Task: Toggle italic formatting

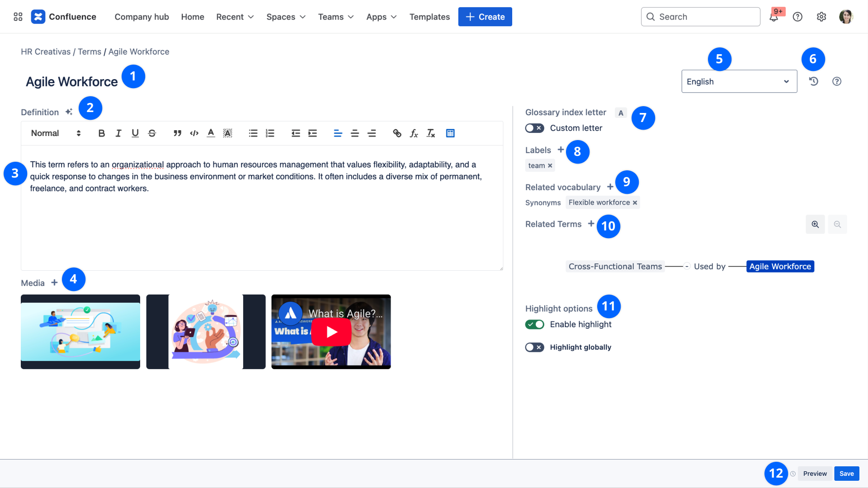Action: (118, 133)
